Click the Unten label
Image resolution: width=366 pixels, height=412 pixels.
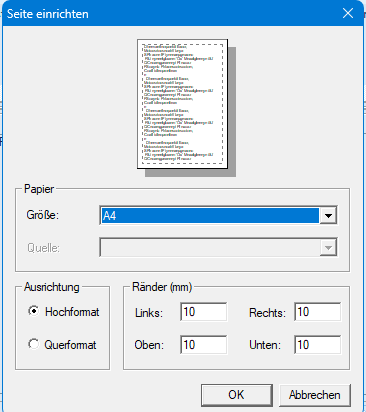click(x=265, y=345)
